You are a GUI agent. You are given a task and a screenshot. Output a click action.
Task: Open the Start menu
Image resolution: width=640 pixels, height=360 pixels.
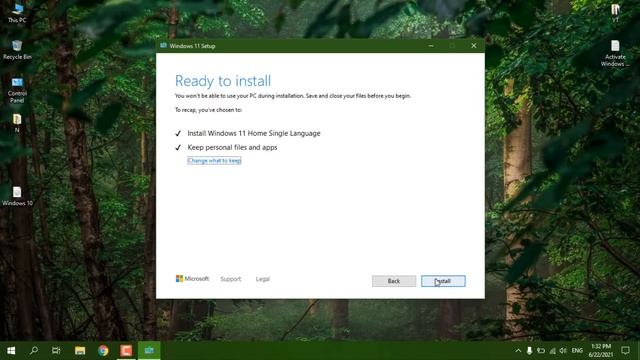coord(11,351)
